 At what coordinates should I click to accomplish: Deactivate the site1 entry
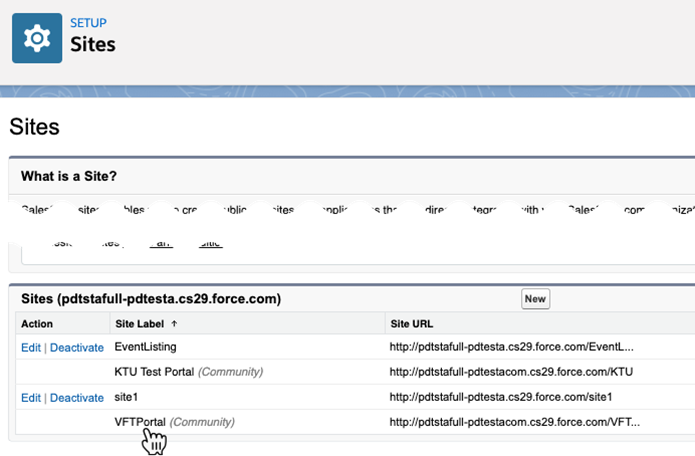[77, 397]
